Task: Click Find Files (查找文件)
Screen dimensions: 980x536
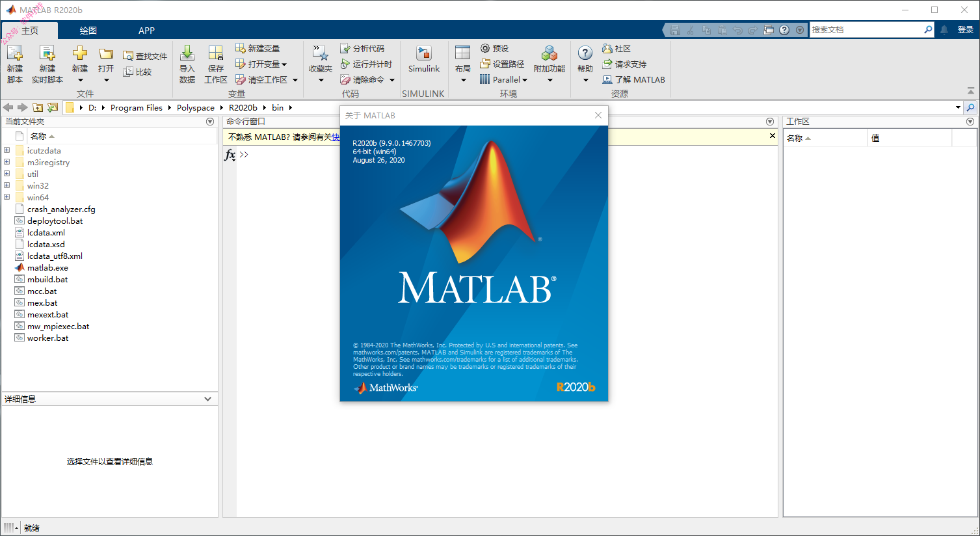Action: coord(145,57)
